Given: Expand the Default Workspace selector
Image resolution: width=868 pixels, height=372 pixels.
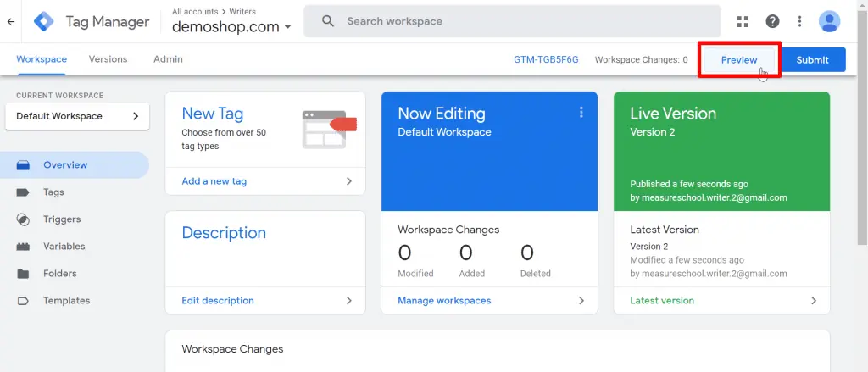Looking at the screenshot, I should [x=77, y=116].
